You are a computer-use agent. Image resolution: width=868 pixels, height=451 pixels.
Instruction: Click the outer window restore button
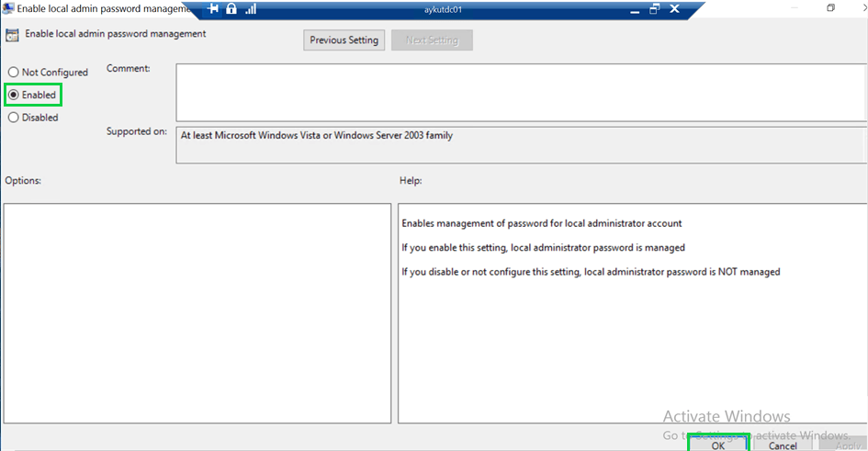tap(830, 8)
